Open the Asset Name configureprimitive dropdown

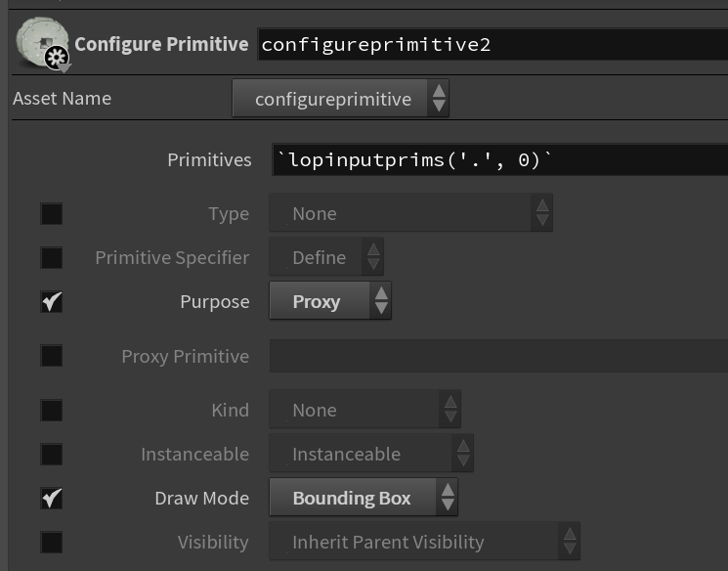coord(340,99)
